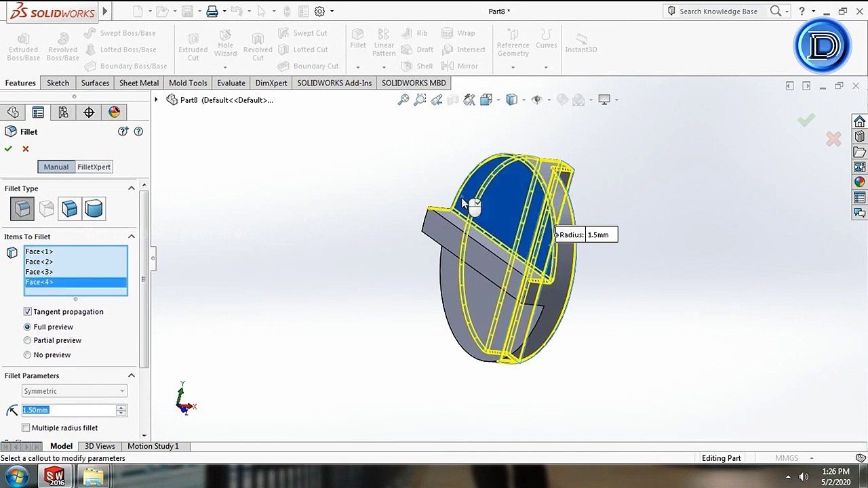Switch to the Surfaces tab
Screen dimensions: 868x488
(x=95, y=83)
